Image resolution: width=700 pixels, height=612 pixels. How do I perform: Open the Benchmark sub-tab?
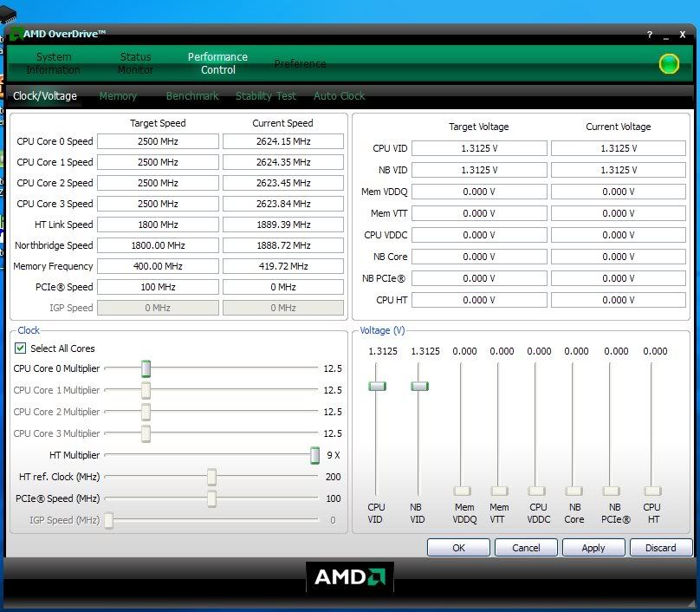click(x=192, y=96)
